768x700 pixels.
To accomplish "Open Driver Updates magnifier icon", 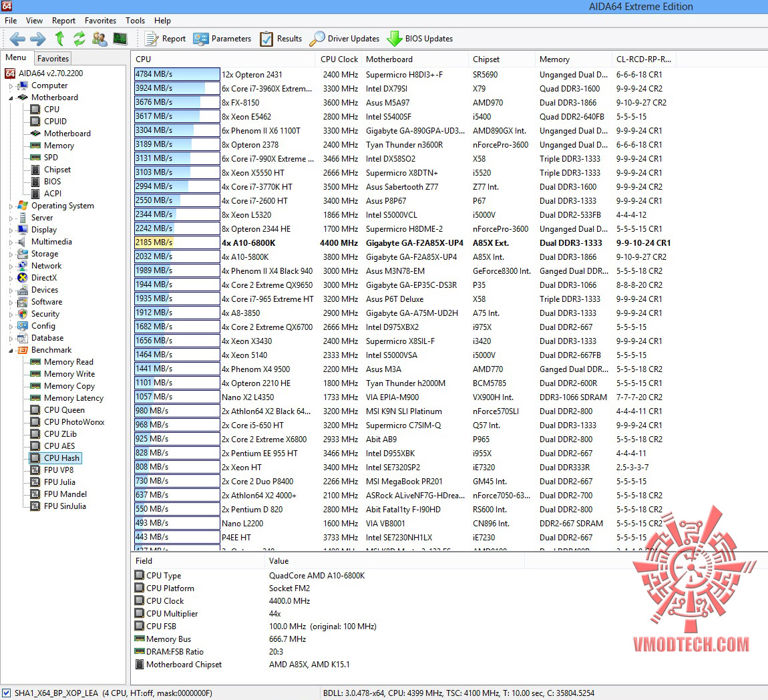I will 317,39.
